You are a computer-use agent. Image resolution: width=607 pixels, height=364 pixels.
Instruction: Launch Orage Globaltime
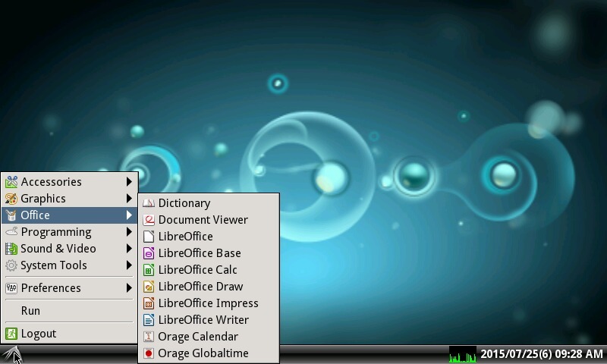click(x=209, y=353)
